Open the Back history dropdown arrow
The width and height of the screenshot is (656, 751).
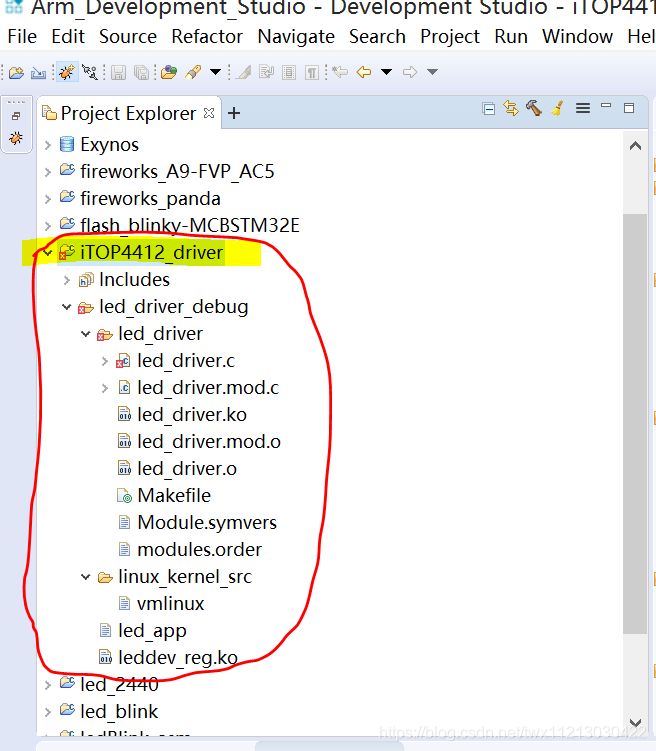tap(386, 72)
